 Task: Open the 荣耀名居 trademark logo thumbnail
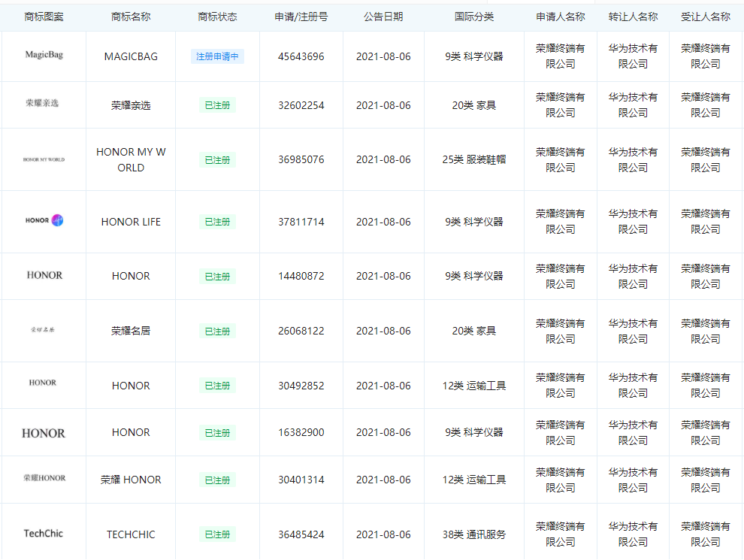(43, 329)
